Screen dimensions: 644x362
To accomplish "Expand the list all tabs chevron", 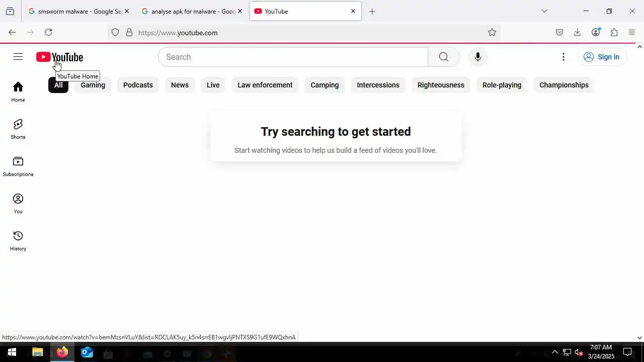I will (x=544, y=11).
